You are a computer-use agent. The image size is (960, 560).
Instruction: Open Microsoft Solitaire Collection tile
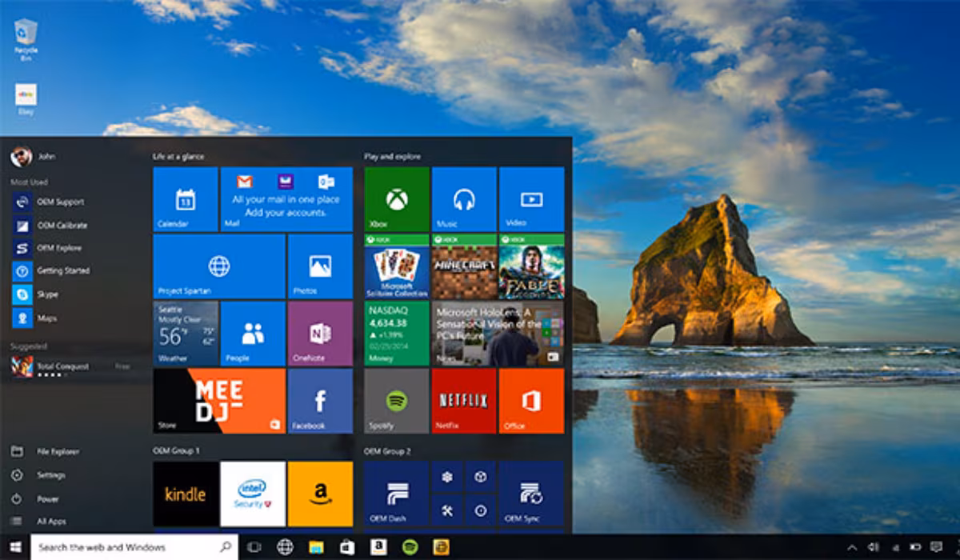397,266
